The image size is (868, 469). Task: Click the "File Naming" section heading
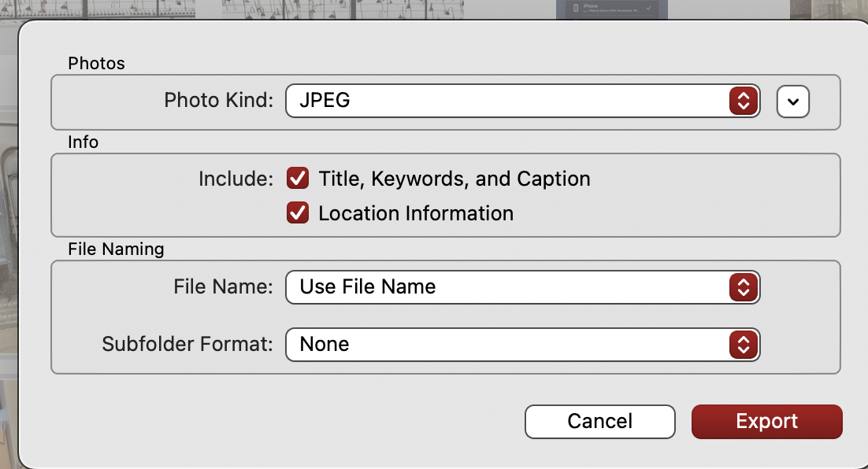pyautogui.click(x=116, y=249)
